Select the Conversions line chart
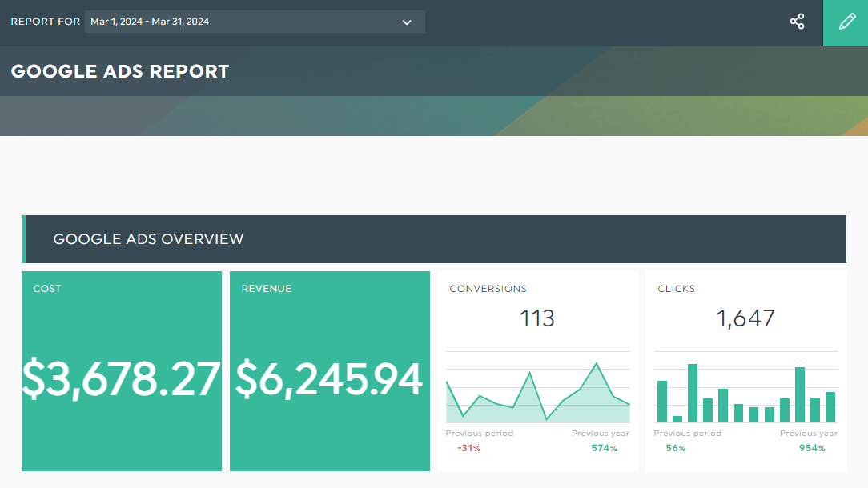Screen dimensions: 868x488 [538, 387]
